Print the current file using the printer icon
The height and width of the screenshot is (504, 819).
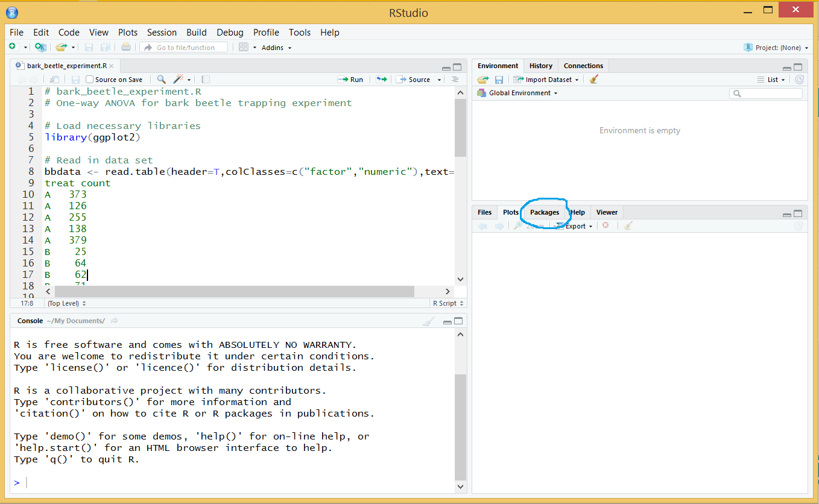coord(125,47)
